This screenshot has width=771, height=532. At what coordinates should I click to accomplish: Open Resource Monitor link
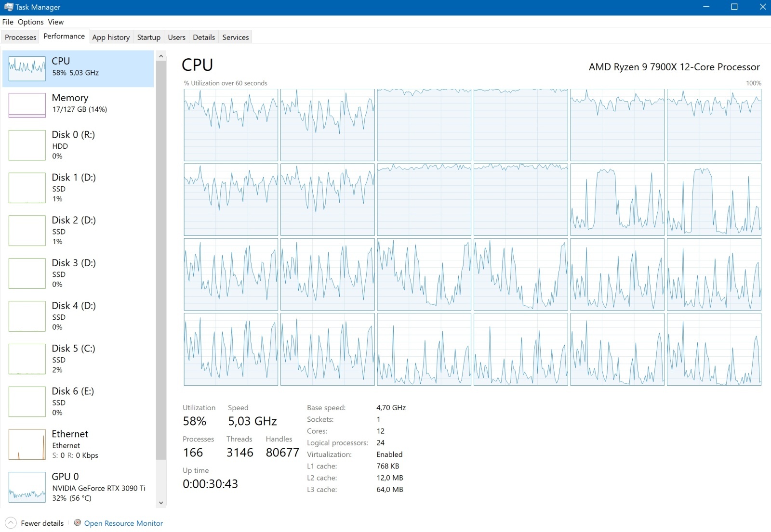coord(123,523)
